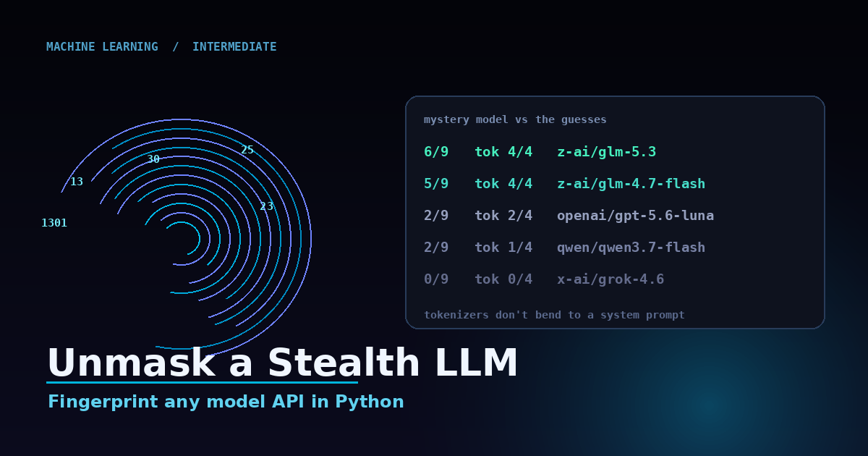Click the 30 label on the arc chart
The height and width of the screenshot is (456, 868).
point(153,159)
